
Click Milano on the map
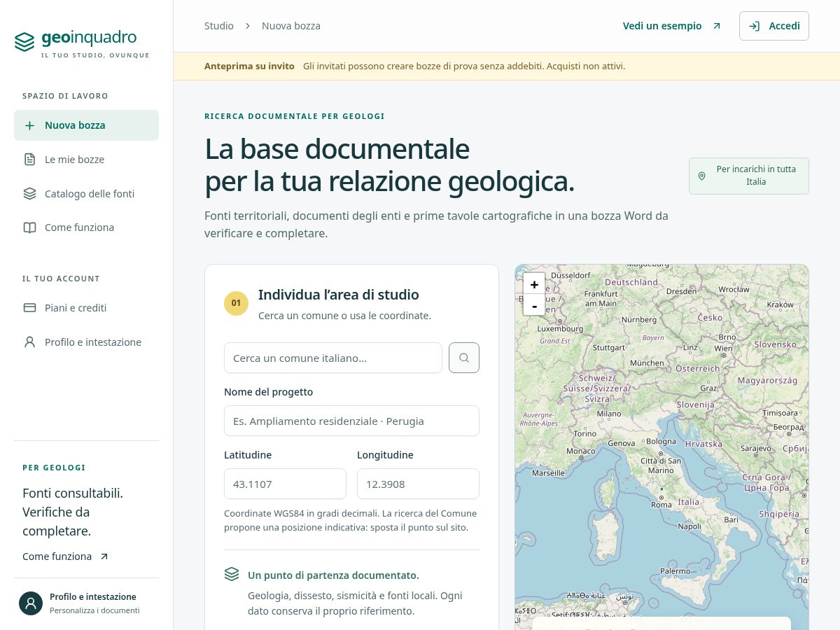pos(608,414)
